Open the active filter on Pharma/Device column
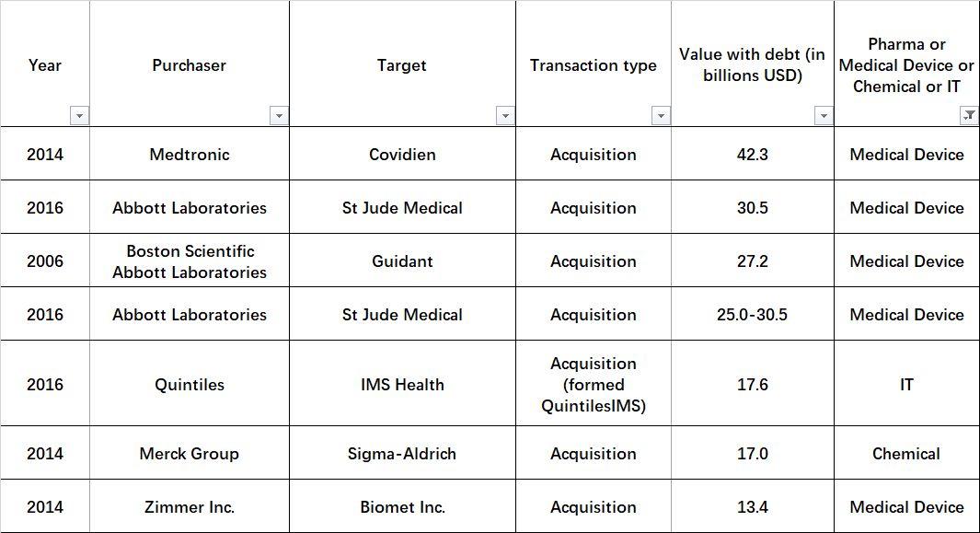980x533 pixels. pyautogui.click(x=969, y=116)
